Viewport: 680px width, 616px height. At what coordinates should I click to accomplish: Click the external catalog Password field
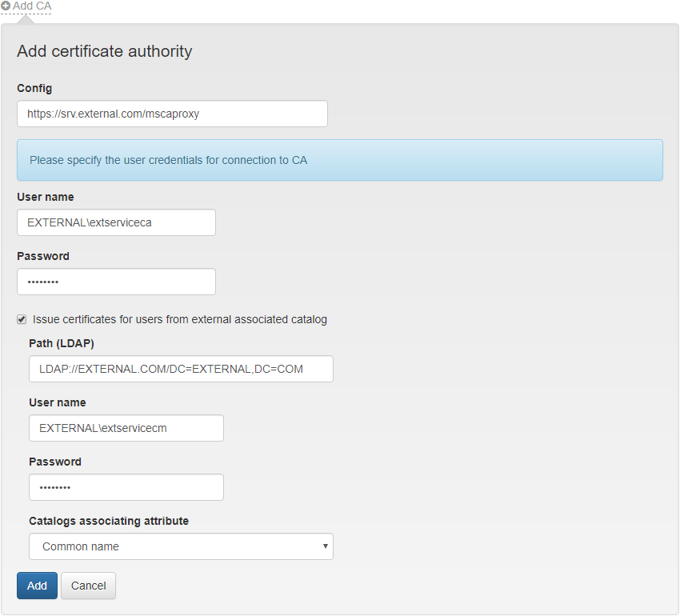pos(126,487)
